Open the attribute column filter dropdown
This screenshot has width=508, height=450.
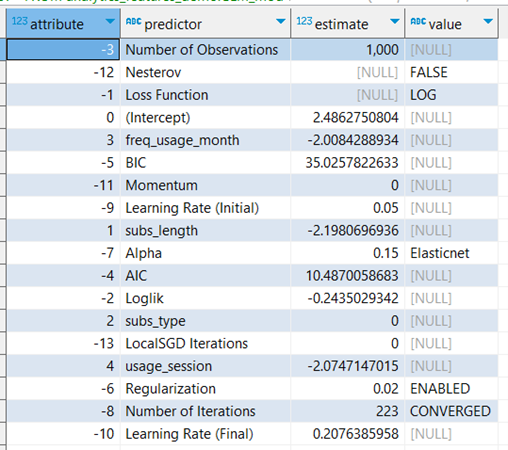[x=109, y=22]
